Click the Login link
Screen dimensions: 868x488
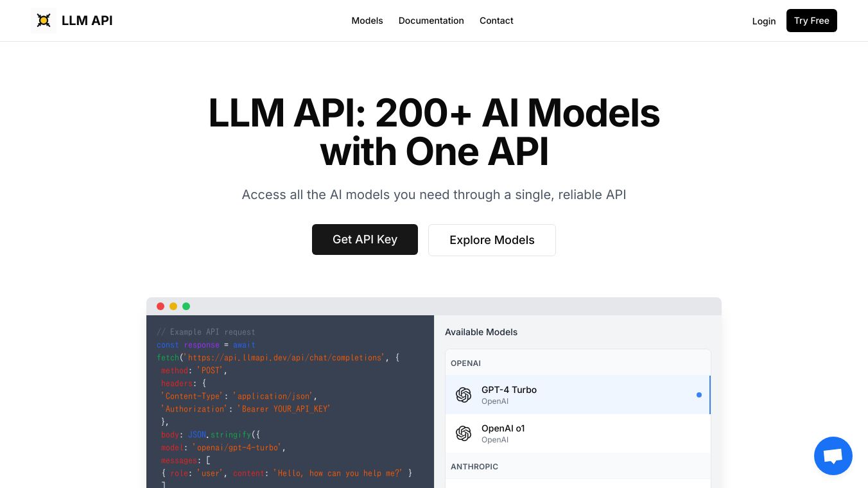pyautogui.click(x=764, y=21)
